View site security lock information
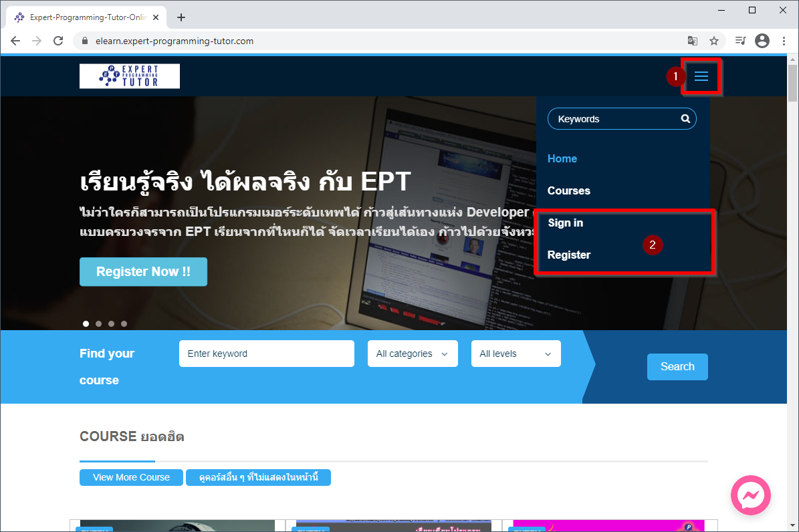Image resolution: width=799 pixels, height=532 pixels. (85, 41)
